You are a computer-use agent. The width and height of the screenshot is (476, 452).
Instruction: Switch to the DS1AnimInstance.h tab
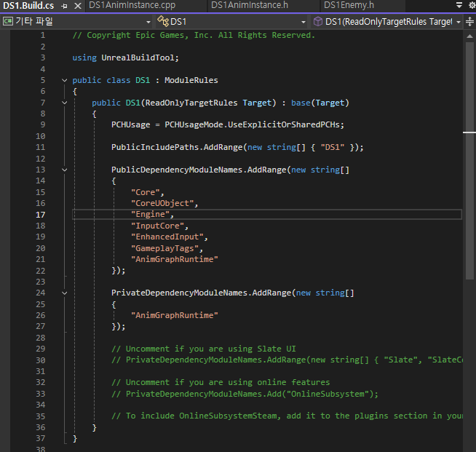[250, 5]
